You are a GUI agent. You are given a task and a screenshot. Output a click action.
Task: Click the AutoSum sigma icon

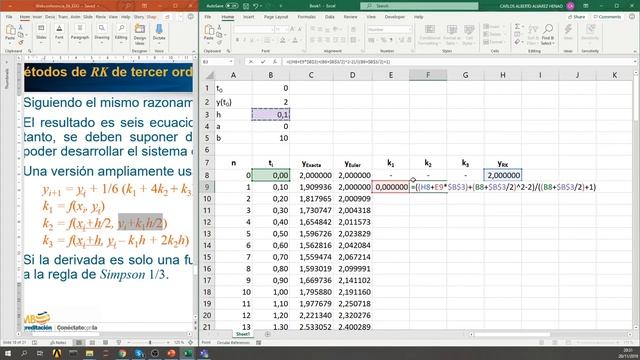(x=518, y=27)
